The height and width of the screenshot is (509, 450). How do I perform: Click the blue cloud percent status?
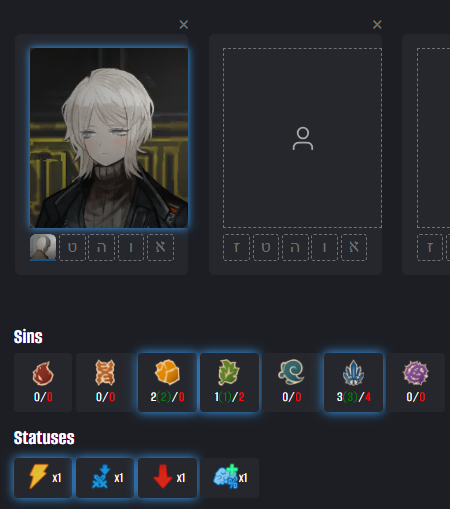pos(229,478)
